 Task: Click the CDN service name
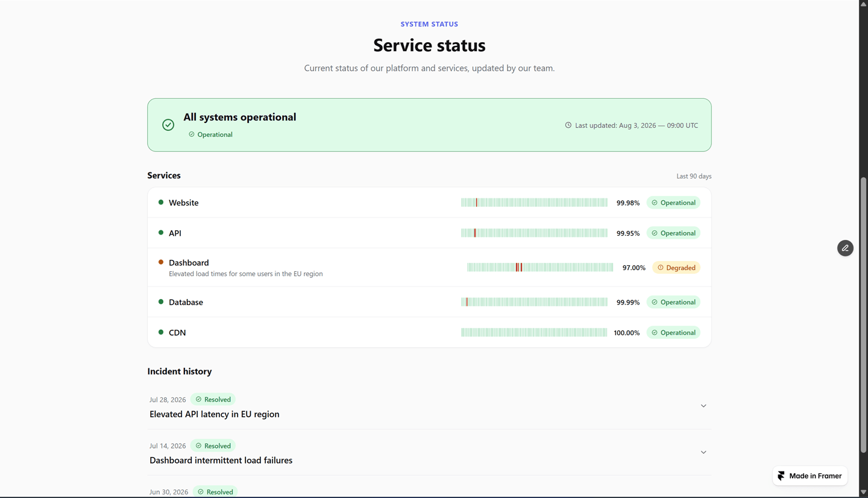click(177, 332)
